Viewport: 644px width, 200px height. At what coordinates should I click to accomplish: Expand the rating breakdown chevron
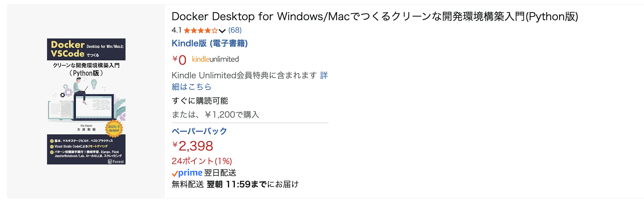click(x=222, y=31)
